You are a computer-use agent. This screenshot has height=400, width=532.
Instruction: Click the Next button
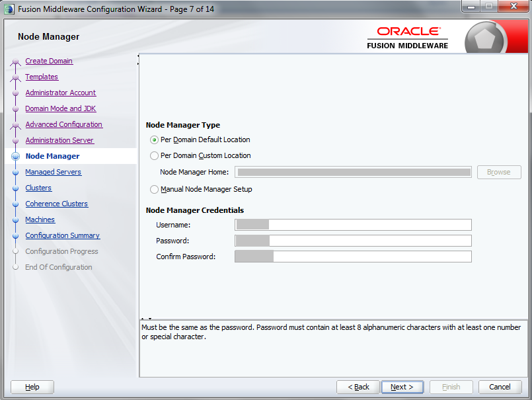[x=402, y=387]
